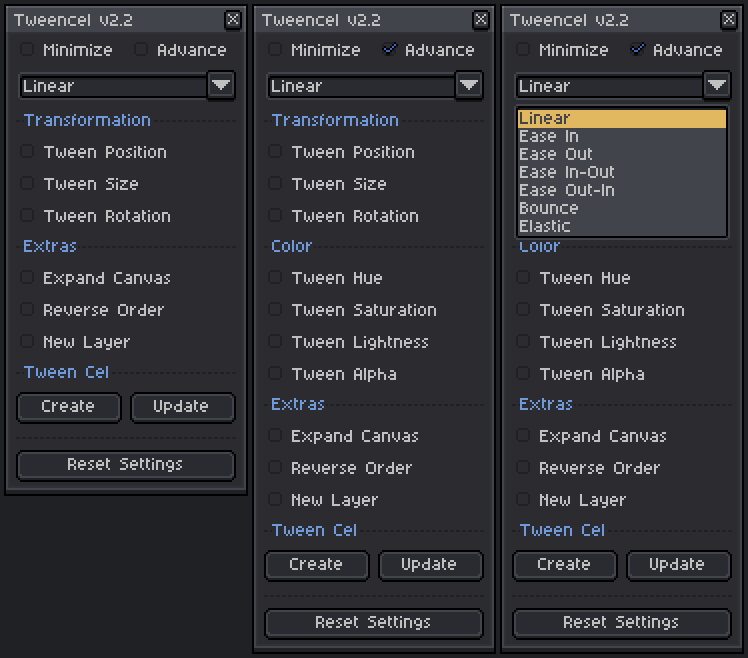Open easing dropdown arrow in left panel
748x658 pixels.
[221, 86]
